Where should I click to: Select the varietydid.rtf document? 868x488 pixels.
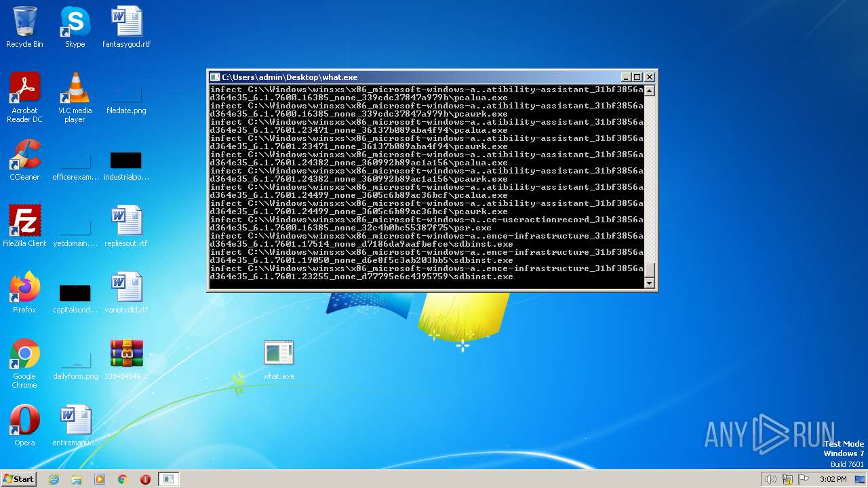pyautogui.click(x=126, y=293)
